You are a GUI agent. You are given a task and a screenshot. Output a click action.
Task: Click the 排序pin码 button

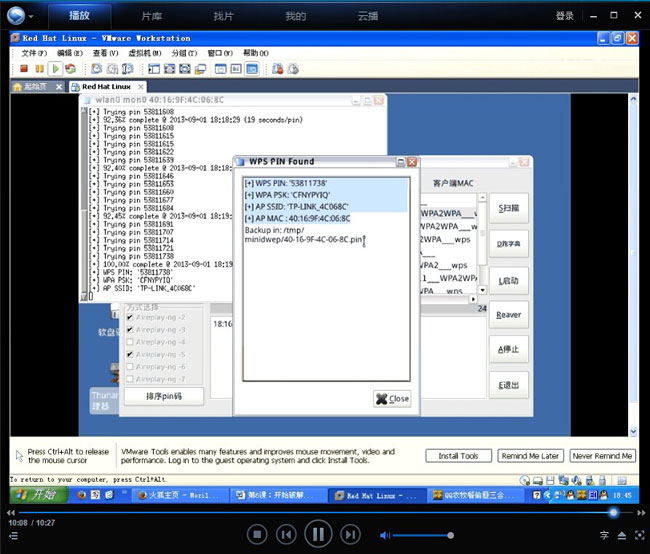pyautogui.click(x=164, y=396)
